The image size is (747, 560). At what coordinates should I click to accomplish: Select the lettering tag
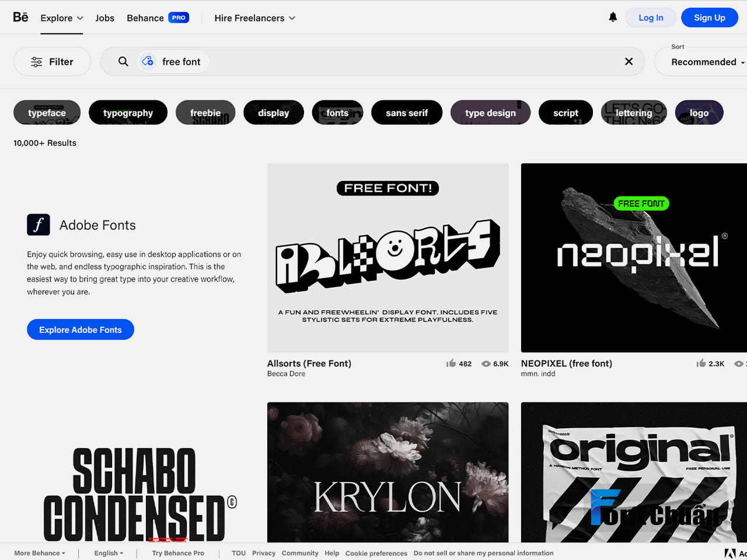tap(634, 113)
